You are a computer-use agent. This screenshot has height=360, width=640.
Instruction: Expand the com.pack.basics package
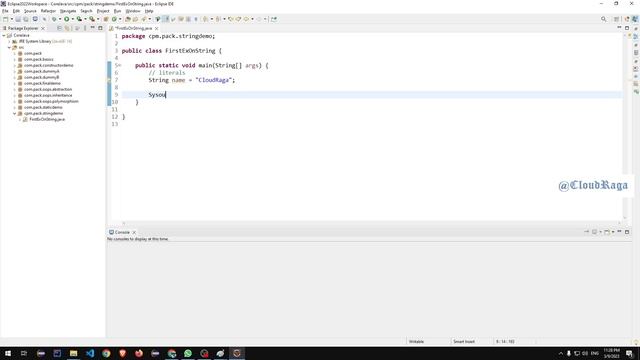(15, 59)
